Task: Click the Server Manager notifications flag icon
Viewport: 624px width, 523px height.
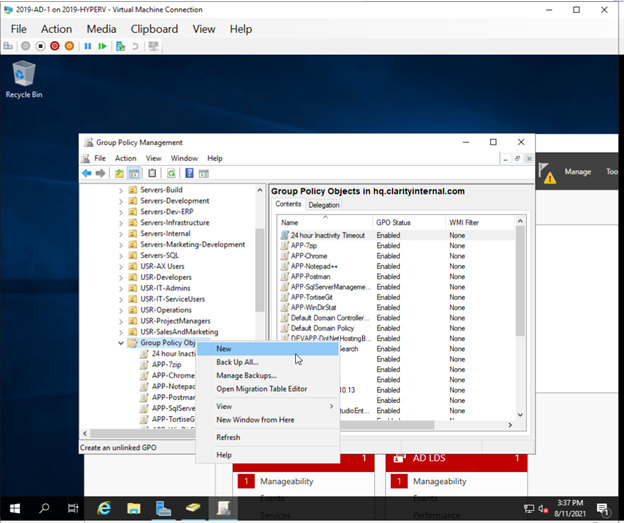Action: pyautogui.click(x=547, y=173)
